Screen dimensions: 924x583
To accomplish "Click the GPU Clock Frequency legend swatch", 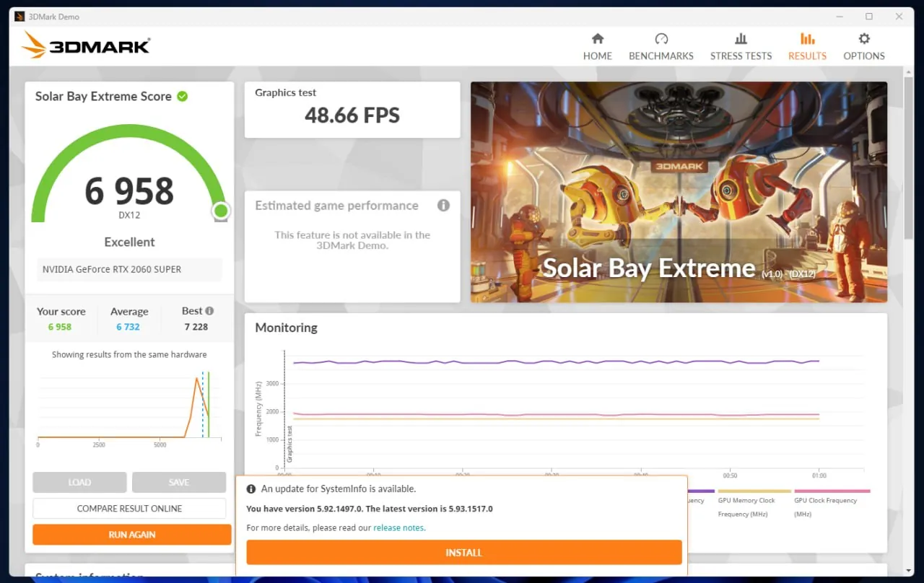I will (832, 491).
